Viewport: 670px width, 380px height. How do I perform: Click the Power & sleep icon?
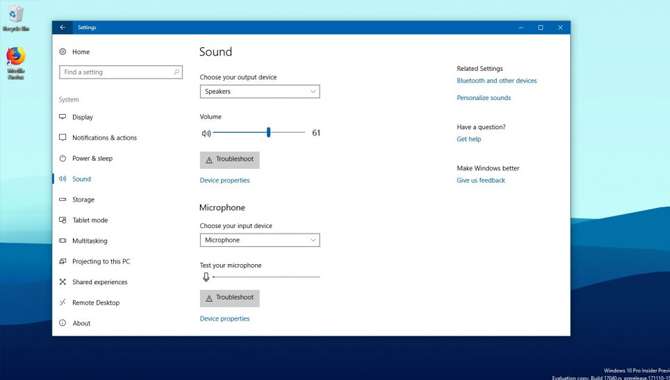point(63,158)
